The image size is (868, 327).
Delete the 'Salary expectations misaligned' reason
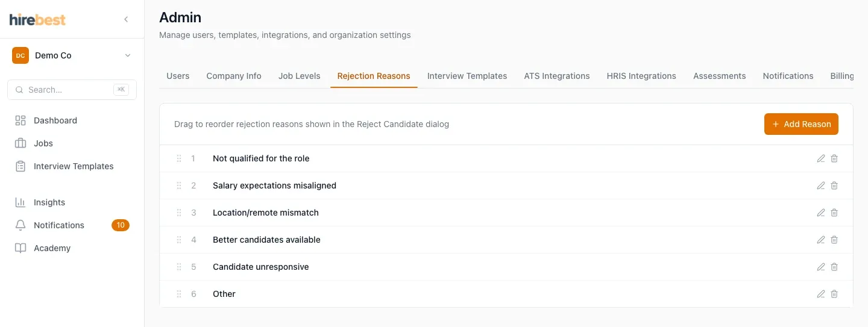834,185
